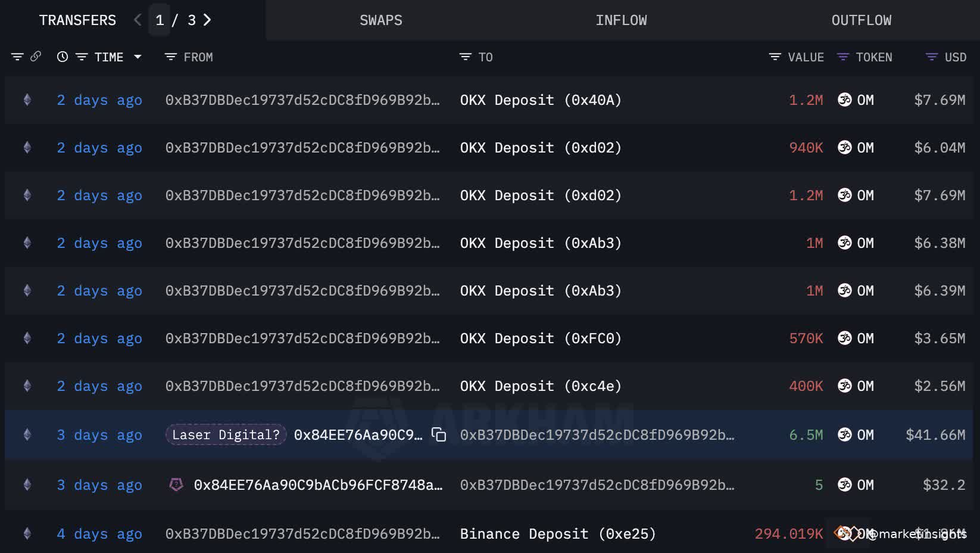
Task: Open sender address 0x84EE76Aa90C9… beside Laser Digital
Action: pyautogui.click(x=358, y=435)
